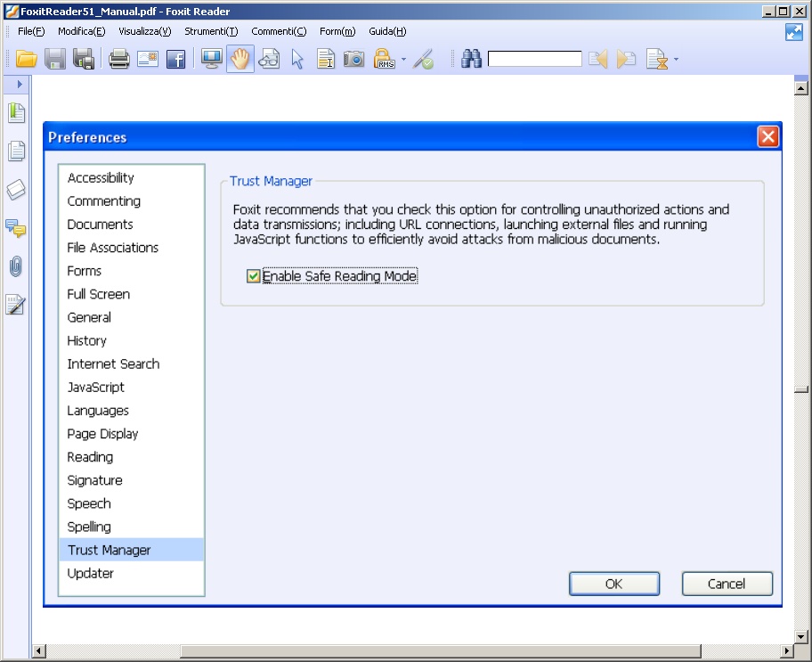This screenshot has width=812, height=662.
Task: Click the Snapshot camera icon
Action: click(x=354, y=59)
